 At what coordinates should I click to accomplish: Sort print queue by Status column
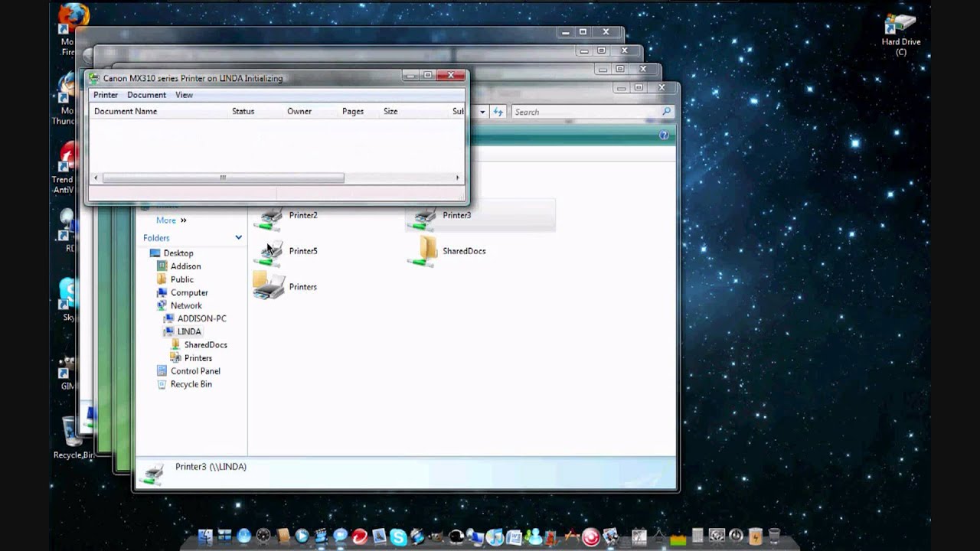tap(243, 111)
